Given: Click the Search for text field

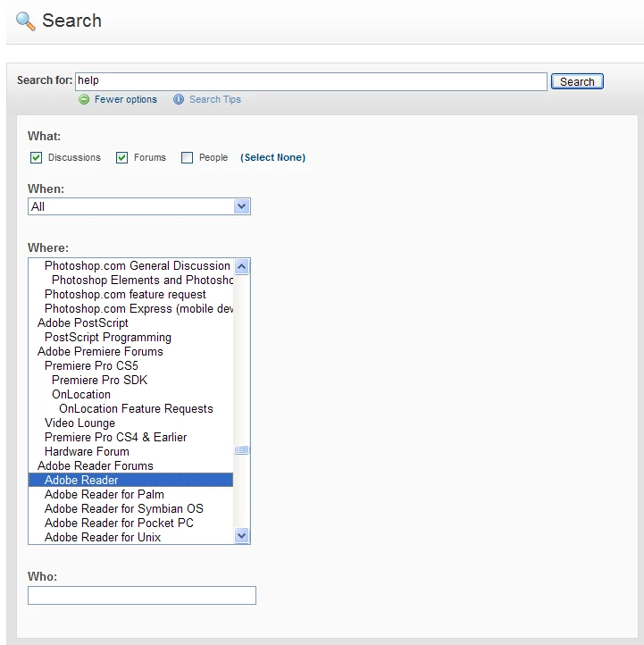Looking at the screenshot, I should click(311, 81).
